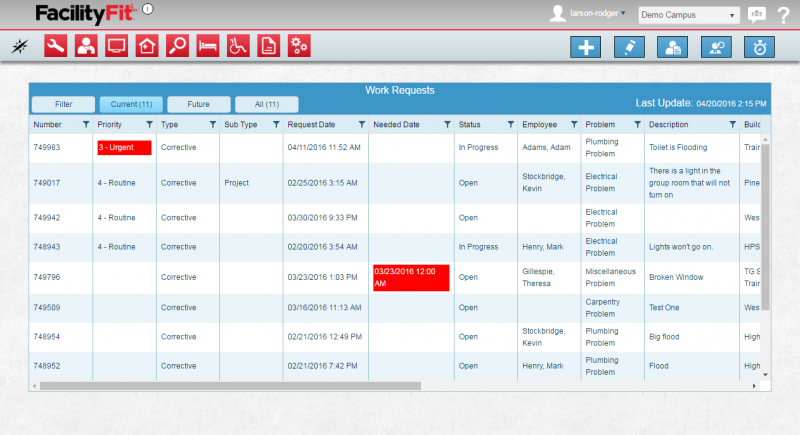This screenshot has width=800, height=435.
Task: Click the 'Big flood' description cell
Action: [664, 337]
